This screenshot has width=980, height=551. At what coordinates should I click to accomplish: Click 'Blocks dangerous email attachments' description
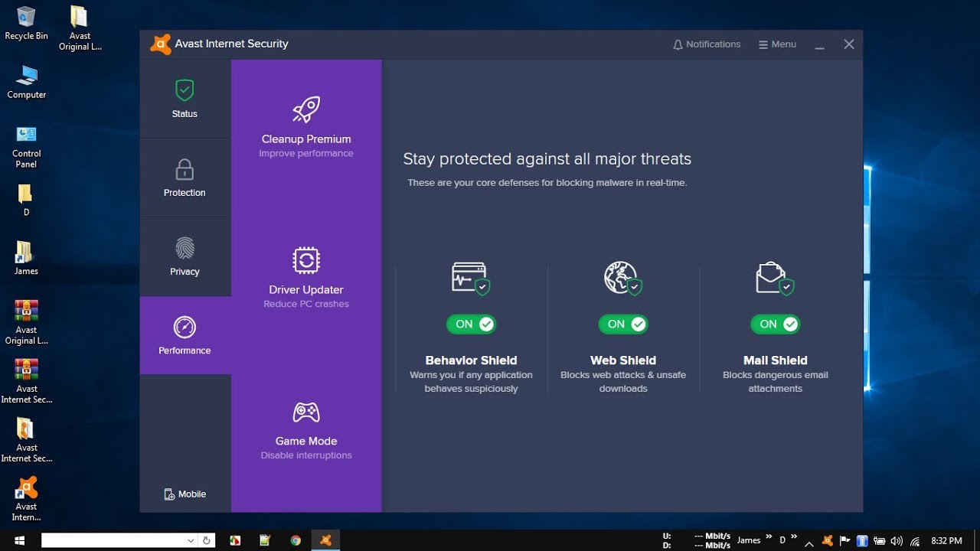pyautogui.click(x=776, y=382)
